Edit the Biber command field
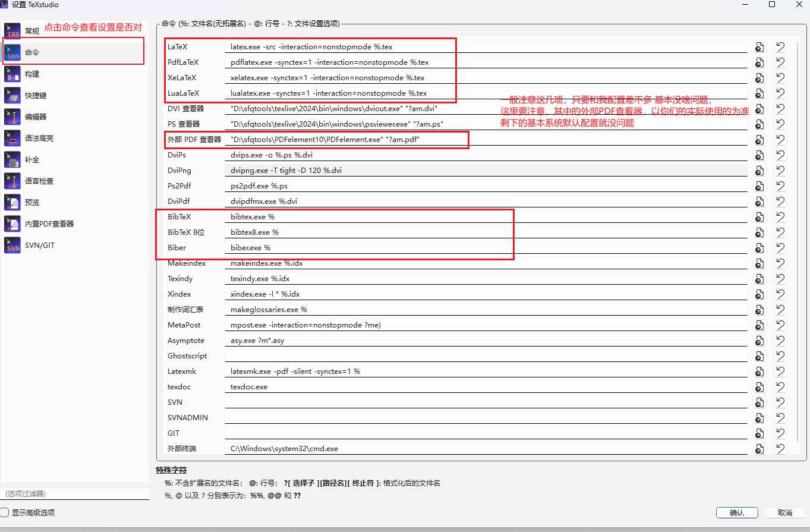This screenshot has width=810, height=532. click(x=486, y=247)
